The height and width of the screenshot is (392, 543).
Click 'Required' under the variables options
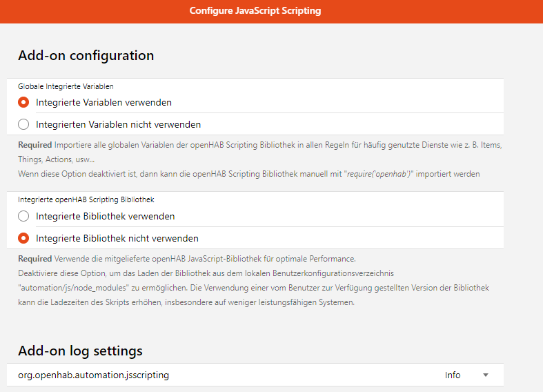(x=34, y=145)
